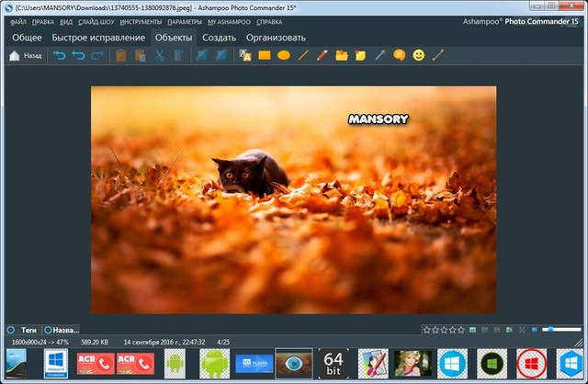The height and width of the screenshot is (384, 588).
Task: Click the Назад (Back) home button
Action: tap(25, 56)
